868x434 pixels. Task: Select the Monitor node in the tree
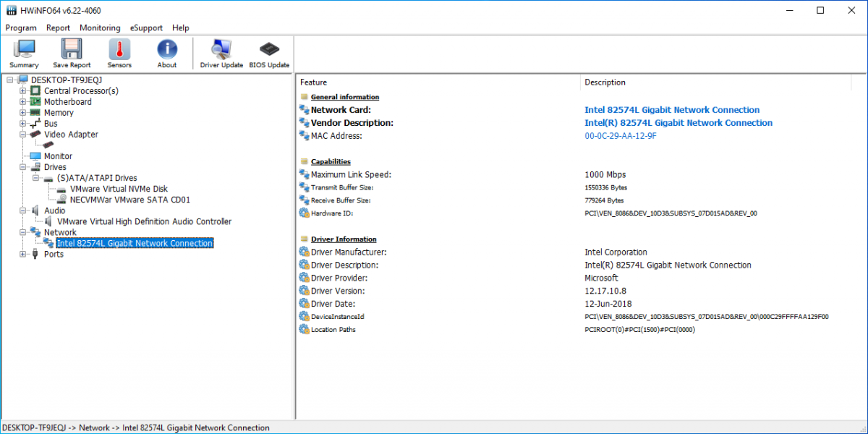pyautogui.click(x=58, y=156)
